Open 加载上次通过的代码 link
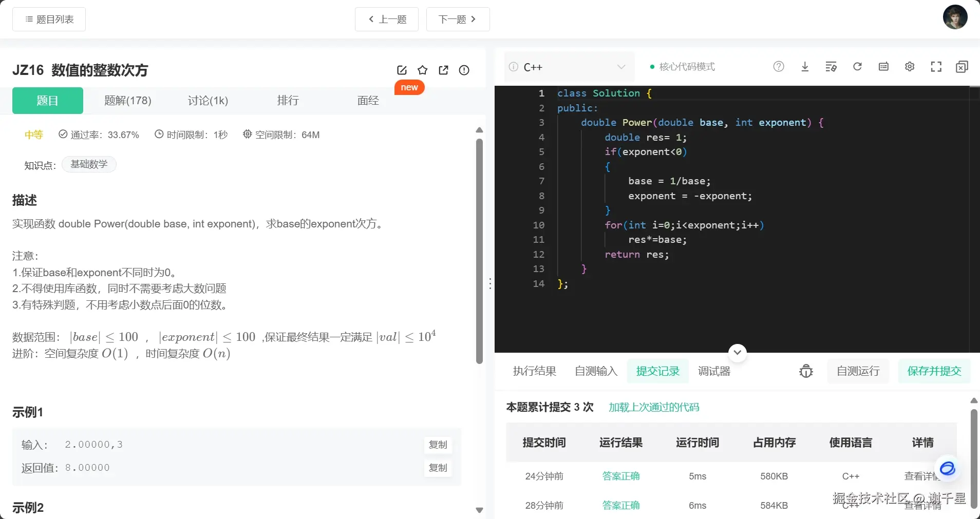This screenshot has height=519, width=980. tap(653, 407)
